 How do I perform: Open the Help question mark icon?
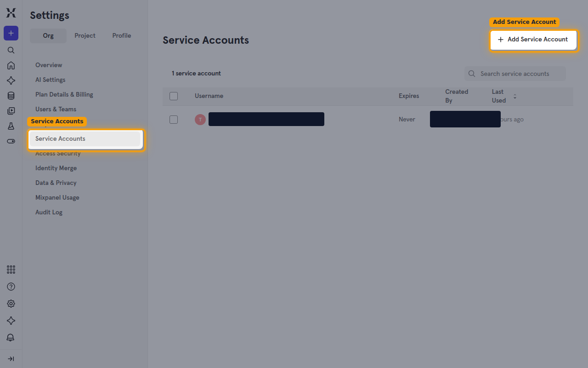[x=11, y=287]
